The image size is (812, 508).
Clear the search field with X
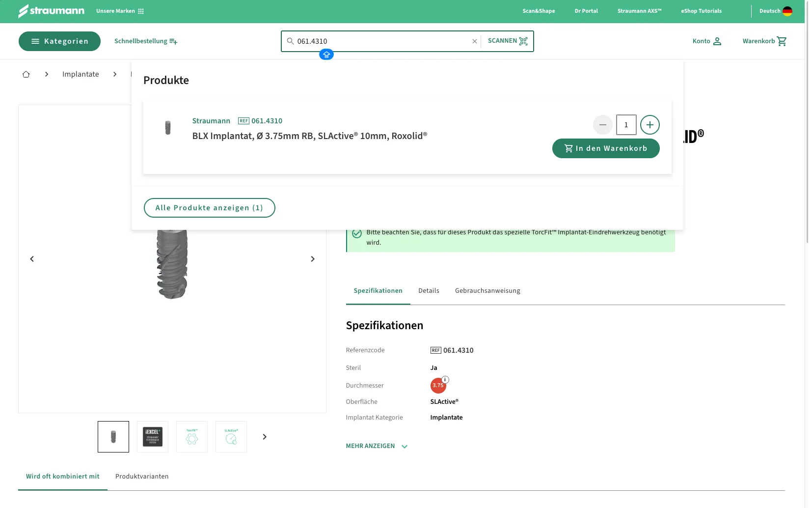click(475, 41)
